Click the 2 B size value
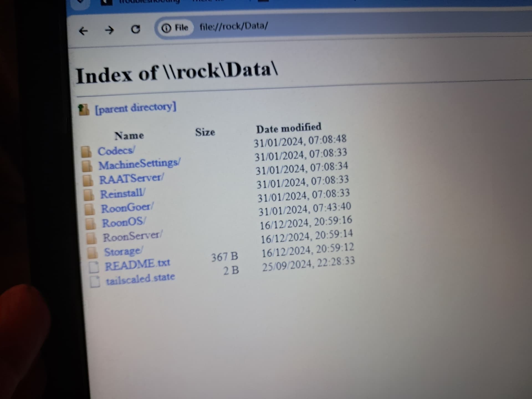The image size is (532, 399). (231, 270)
